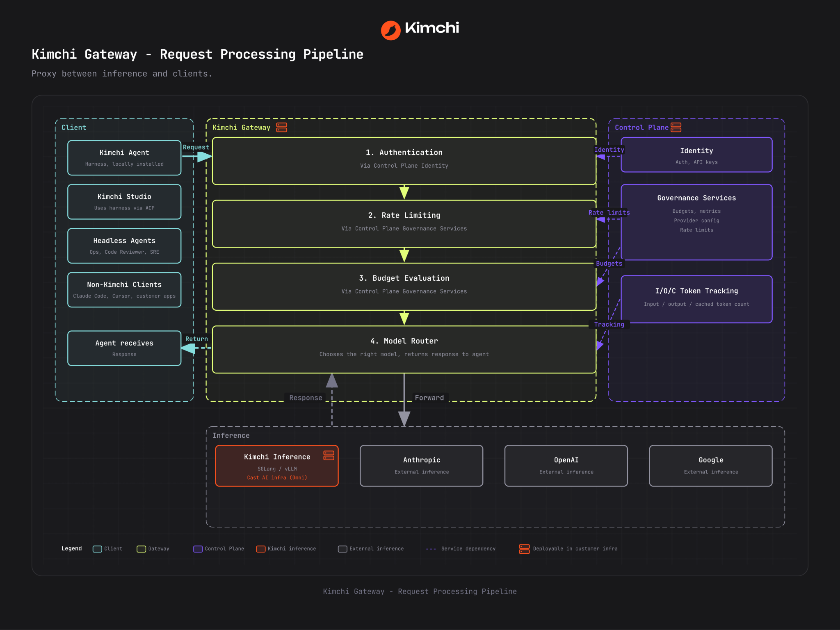Click the 'Provider config' text in Governance Services
This screenshot has width=840, height=630.
click(x=696, y=221)
